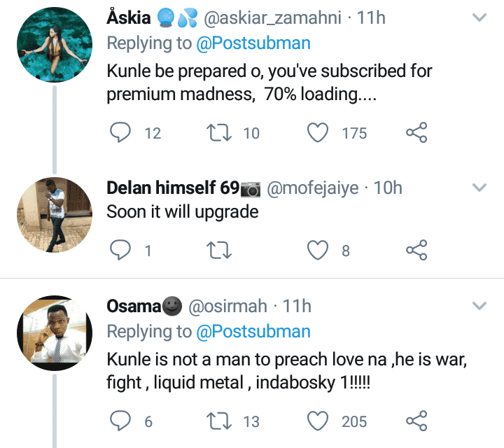This screenshot has height=448, width=504.
Task: Share Osama's liquid metal tweet
Action: 416,421
